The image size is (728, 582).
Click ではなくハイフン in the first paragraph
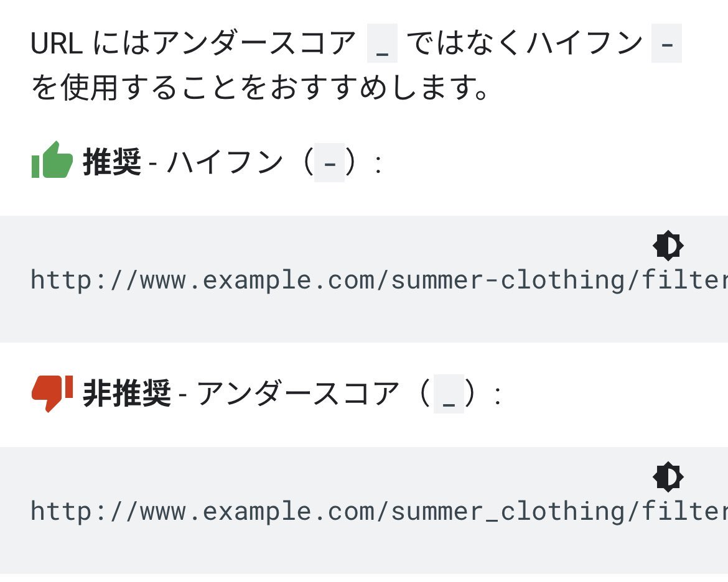point(525,43)
